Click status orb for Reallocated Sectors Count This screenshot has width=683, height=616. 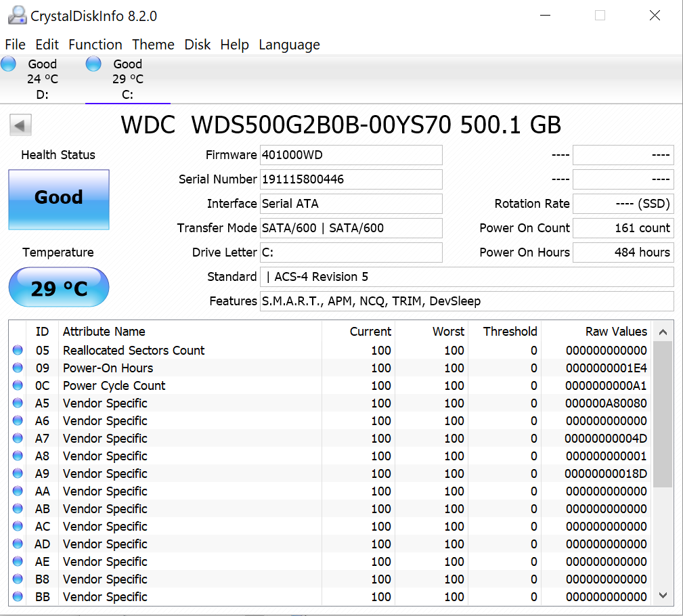[x=18, y=351]
